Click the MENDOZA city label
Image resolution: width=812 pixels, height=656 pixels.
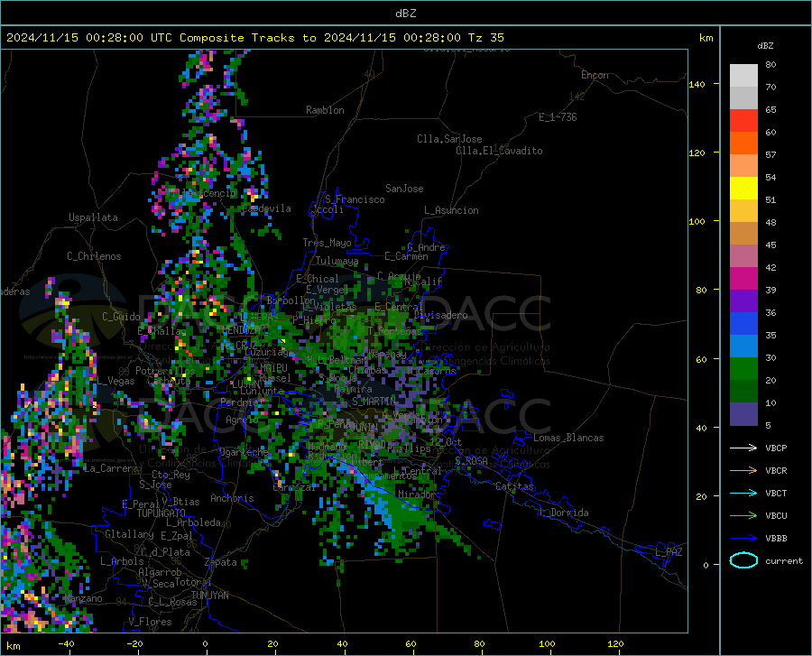(241, 330)
